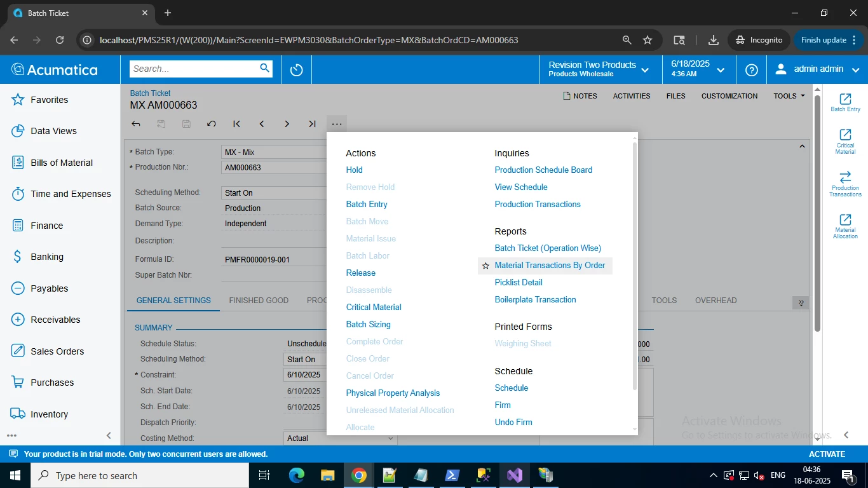Select Critical Material in Actions menu
Image resolution: width=868 pixels, height=488 pixels.
pyautogui.click(x=374, y=307)
